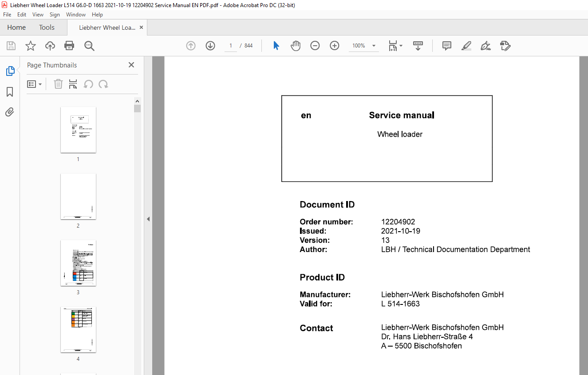
Task: Click Dr. Hans Liebherr-Straße 4 address
Action: pos(427,337)
